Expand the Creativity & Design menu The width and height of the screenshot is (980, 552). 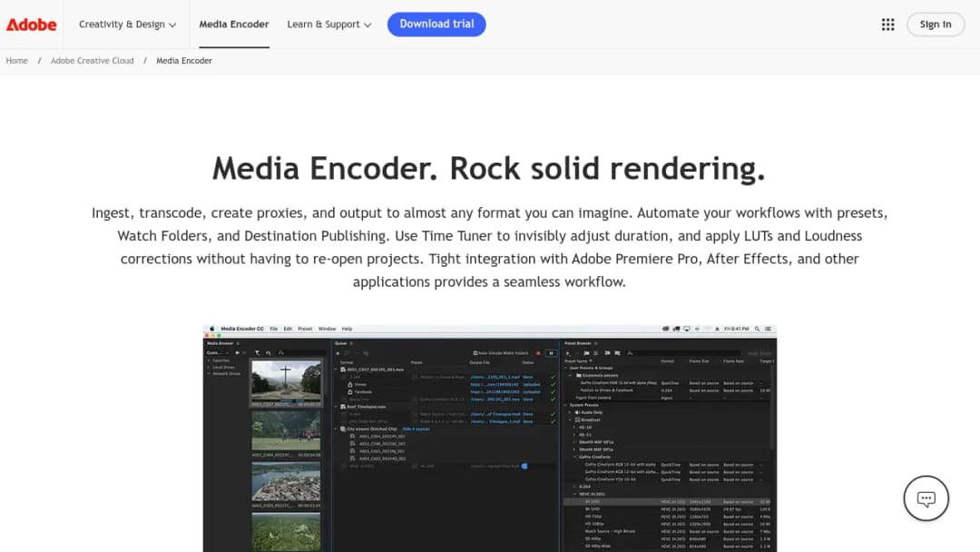[128, 25]
